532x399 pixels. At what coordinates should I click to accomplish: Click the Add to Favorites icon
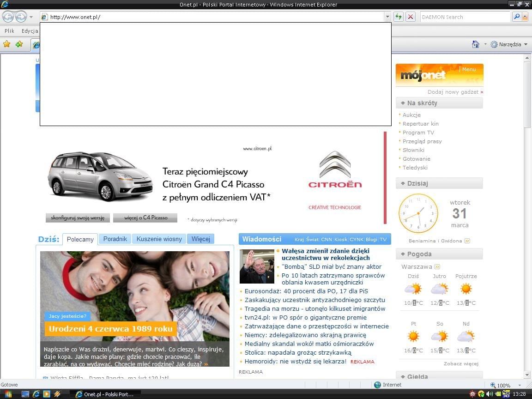19,44
